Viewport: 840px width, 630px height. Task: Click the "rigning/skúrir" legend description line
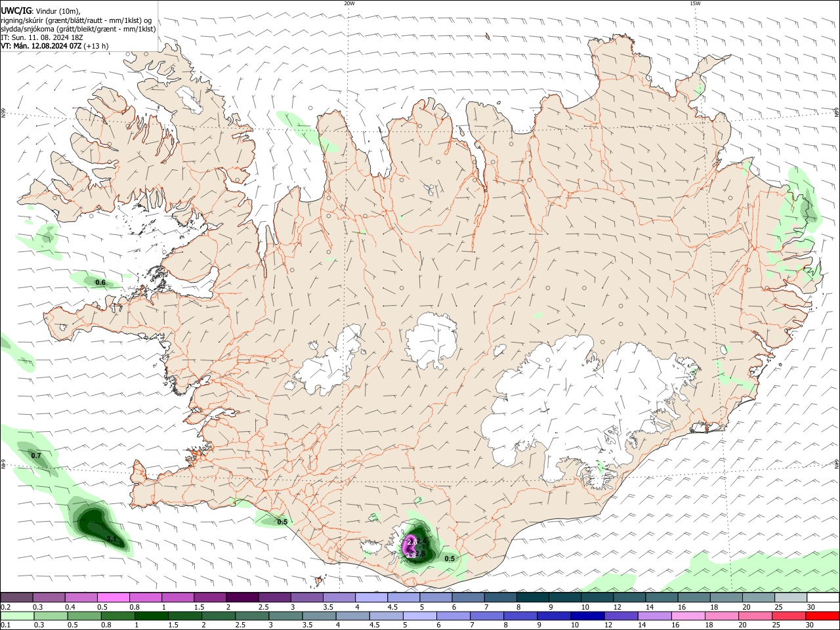[76, 20]
